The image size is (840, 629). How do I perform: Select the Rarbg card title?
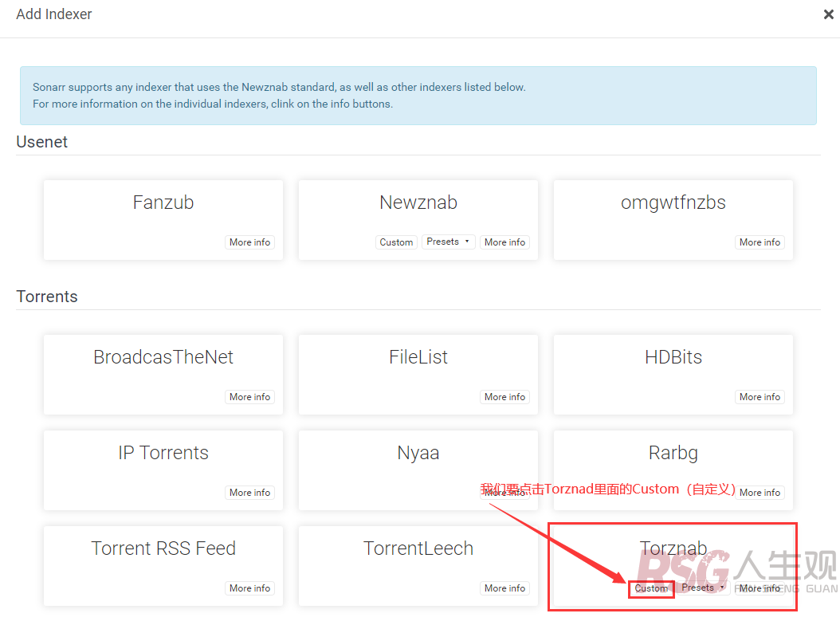pyautogui.click(x=673, y=454)
